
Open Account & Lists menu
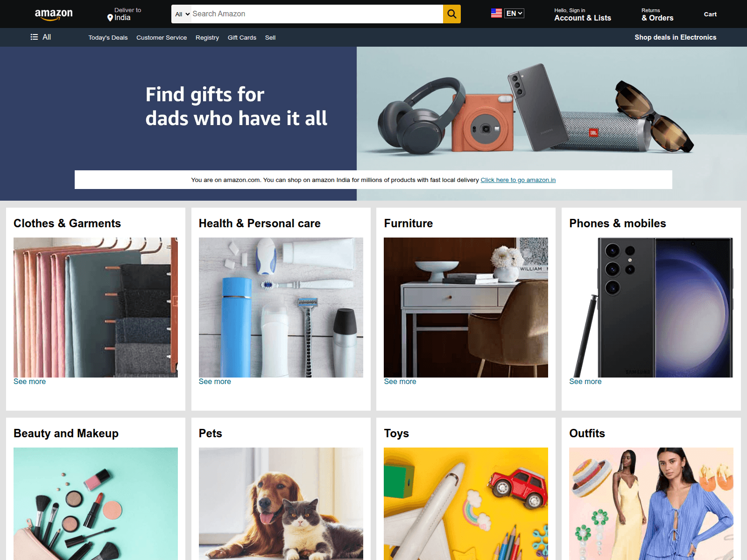click(x=583, y=14)
